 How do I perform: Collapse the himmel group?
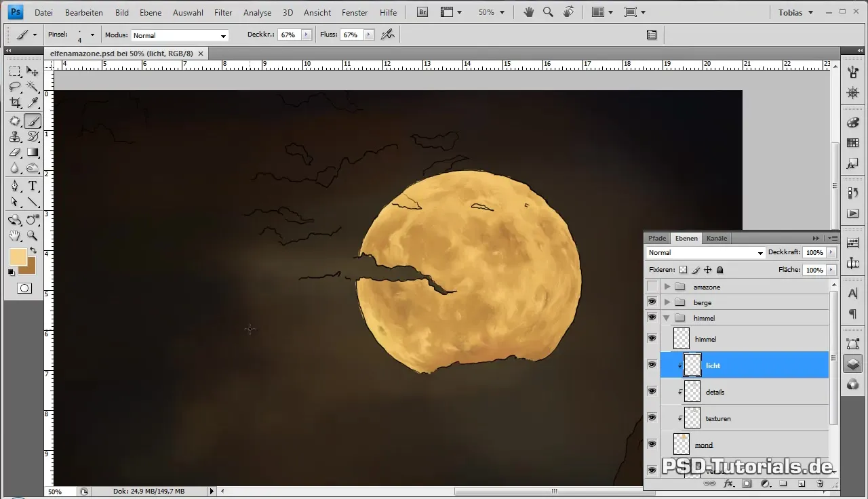[667, 318]
